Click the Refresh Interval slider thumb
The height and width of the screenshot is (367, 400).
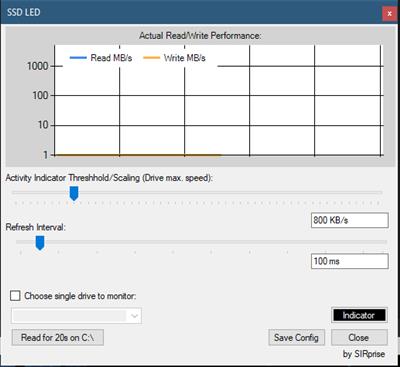coord(40,243)
